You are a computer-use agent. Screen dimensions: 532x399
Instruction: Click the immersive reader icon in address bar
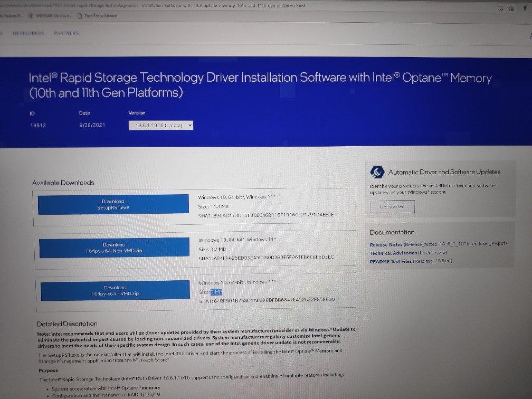pyautogui.click(x=500, y=8)
